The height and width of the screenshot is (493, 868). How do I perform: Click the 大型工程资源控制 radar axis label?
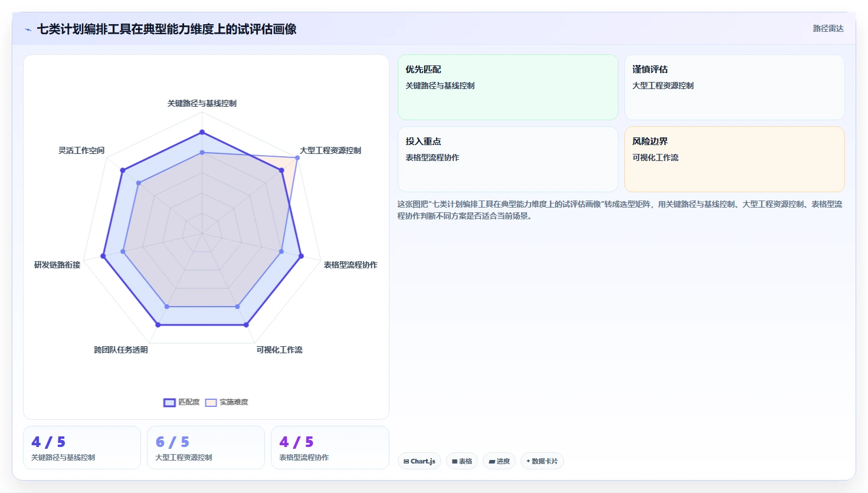tap(330, 150)
